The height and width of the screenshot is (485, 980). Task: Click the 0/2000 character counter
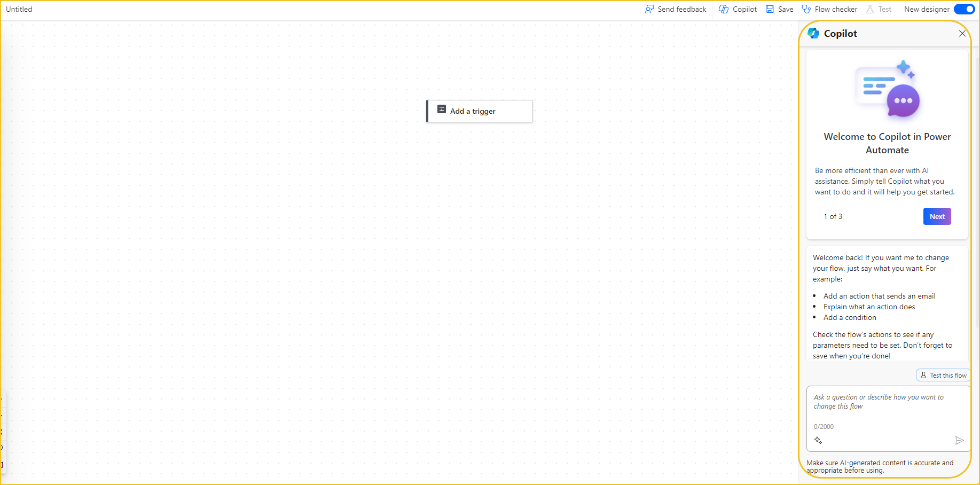[824, 427]
